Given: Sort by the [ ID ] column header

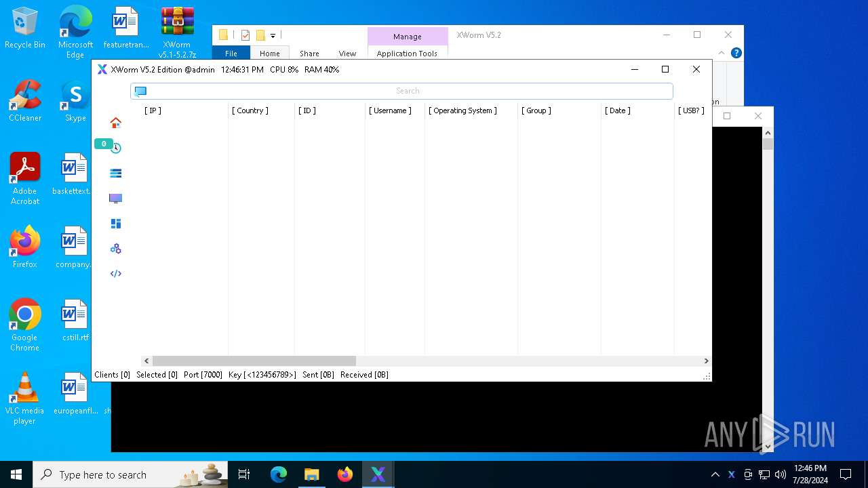Looking at the screenshot, I should click(x=307, y=110).
